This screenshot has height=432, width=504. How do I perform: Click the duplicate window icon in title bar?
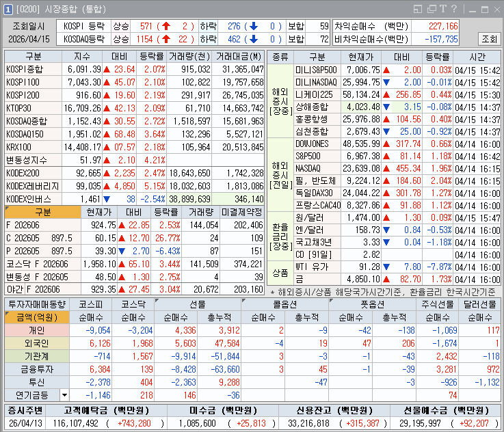[432, 10]
